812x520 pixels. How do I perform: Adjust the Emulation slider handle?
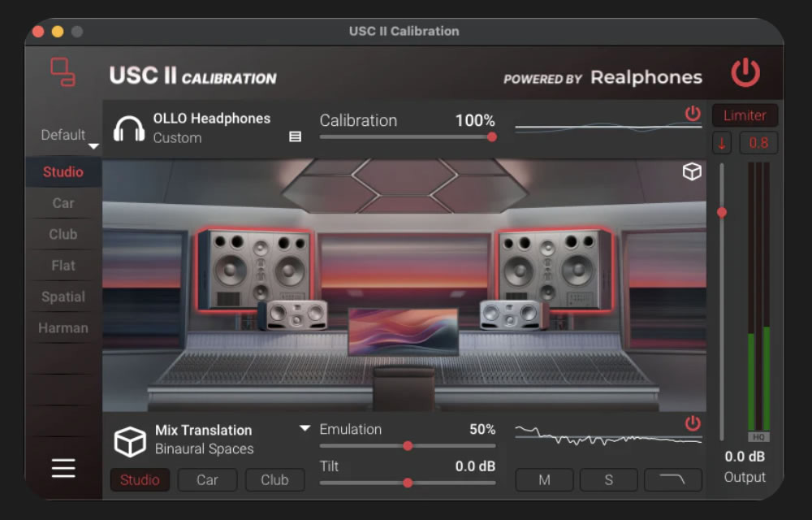point(408,446)
